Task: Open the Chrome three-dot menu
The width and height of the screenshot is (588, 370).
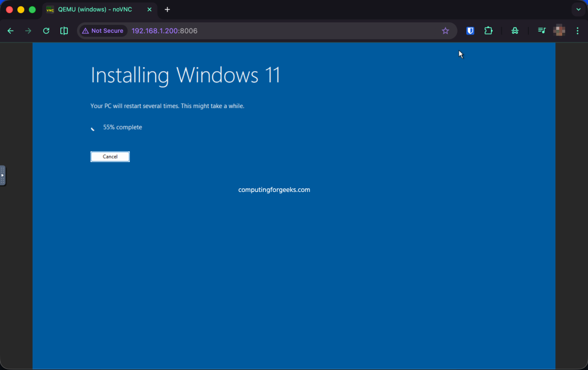Action: point(578,30)
